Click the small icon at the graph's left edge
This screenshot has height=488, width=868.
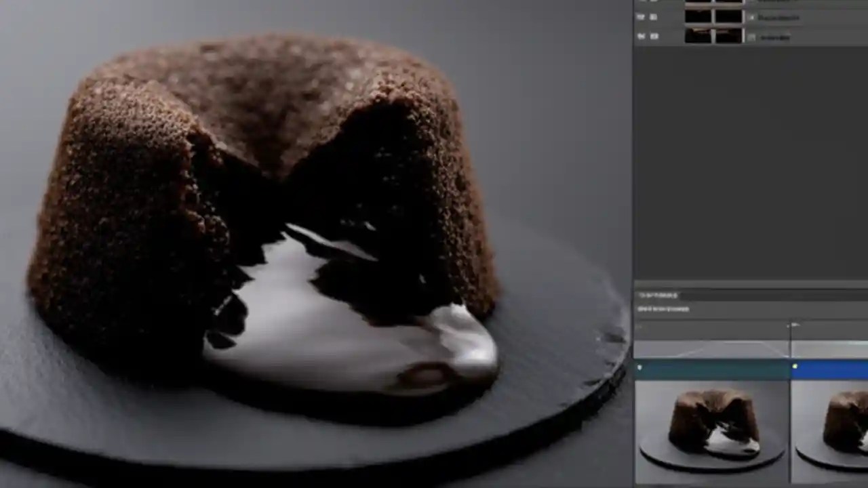(x=637, y=327)
